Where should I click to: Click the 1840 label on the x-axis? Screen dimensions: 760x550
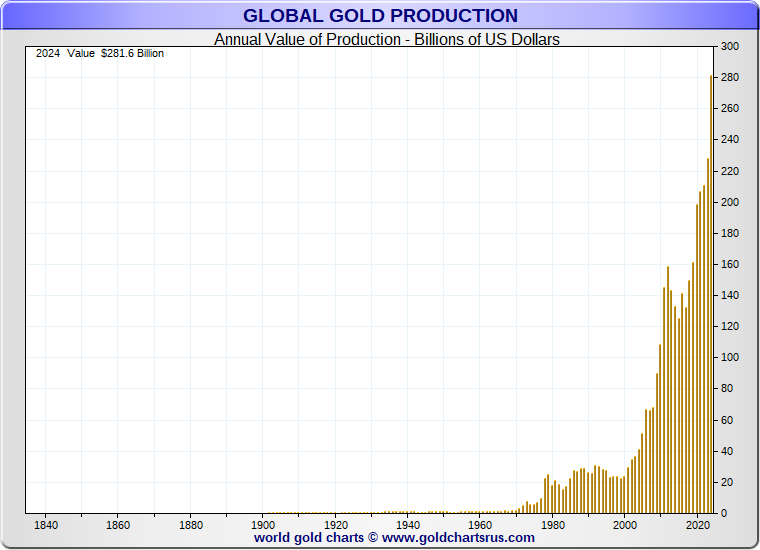pos(45,525)
